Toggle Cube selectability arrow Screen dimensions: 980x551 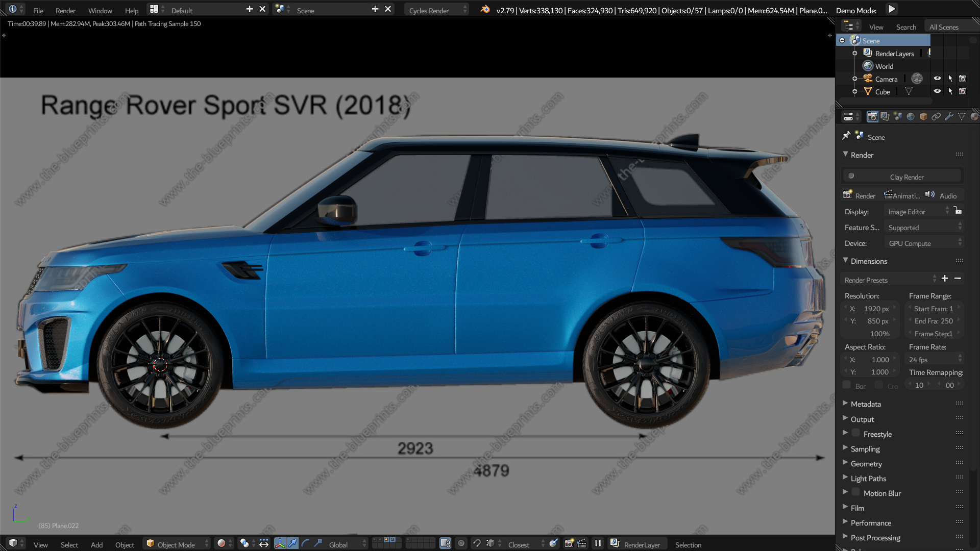[950, 91]
